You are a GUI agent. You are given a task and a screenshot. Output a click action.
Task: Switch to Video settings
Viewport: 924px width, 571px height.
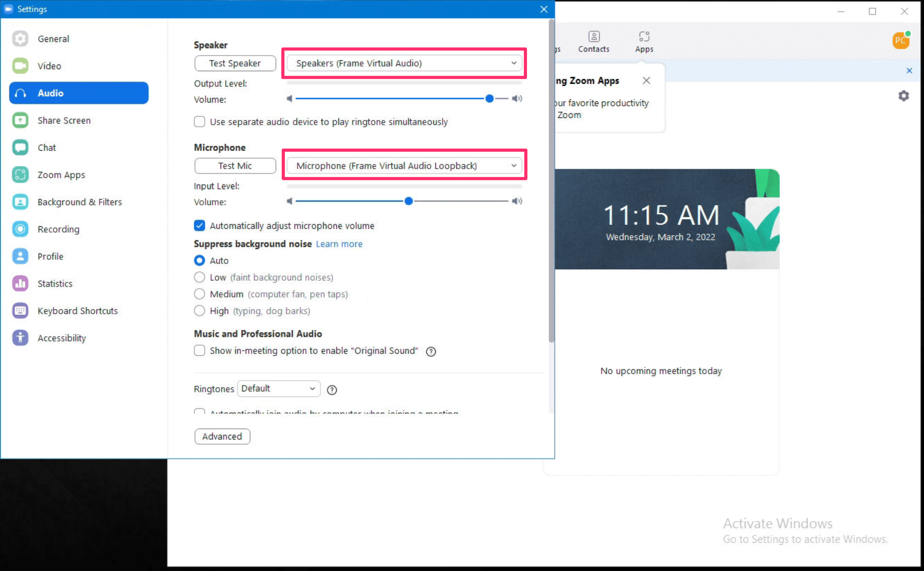(79, 66)
